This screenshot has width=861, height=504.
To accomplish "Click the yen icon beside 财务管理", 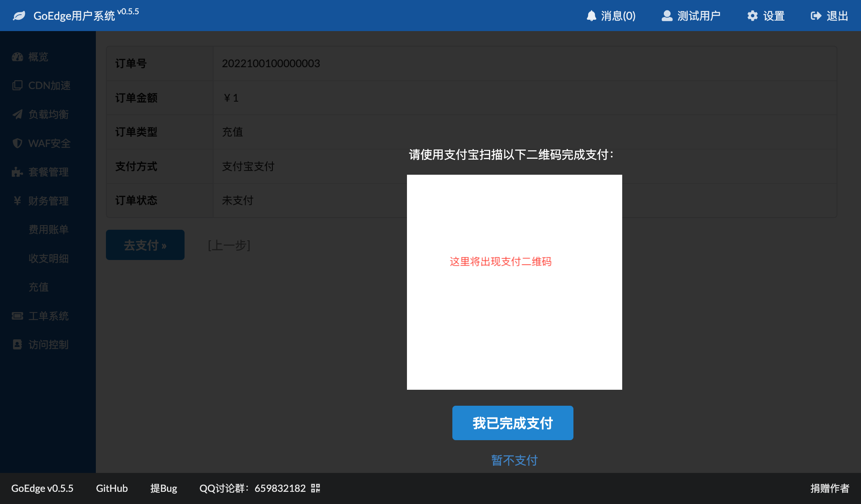I will [x=17, y=201].
